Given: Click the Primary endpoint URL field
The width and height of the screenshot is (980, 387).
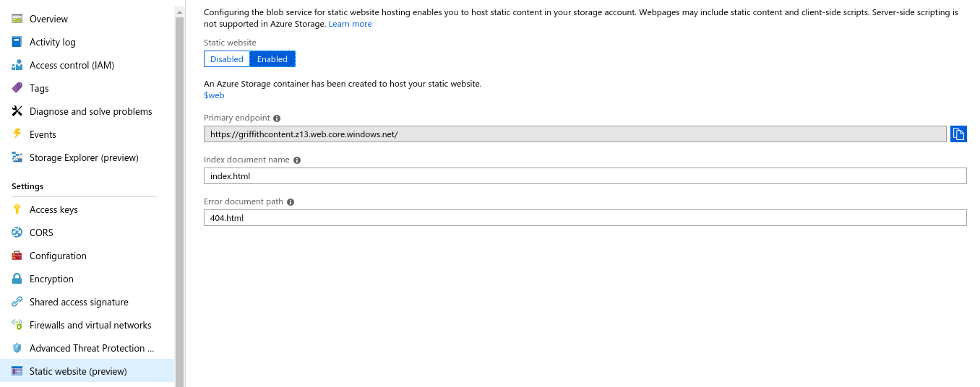Looking at the screenshot, I should 575,134.
